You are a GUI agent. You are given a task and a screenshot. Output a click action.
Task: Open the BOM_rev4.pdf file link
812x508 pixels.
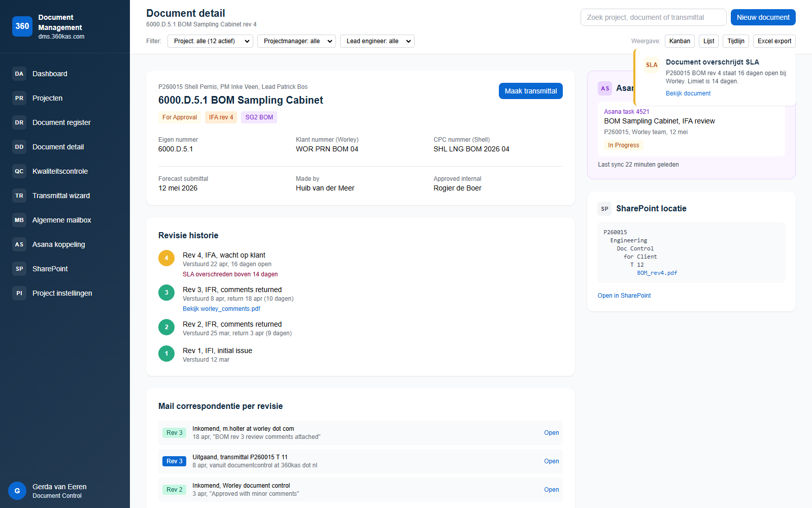(x=657, y=273)
